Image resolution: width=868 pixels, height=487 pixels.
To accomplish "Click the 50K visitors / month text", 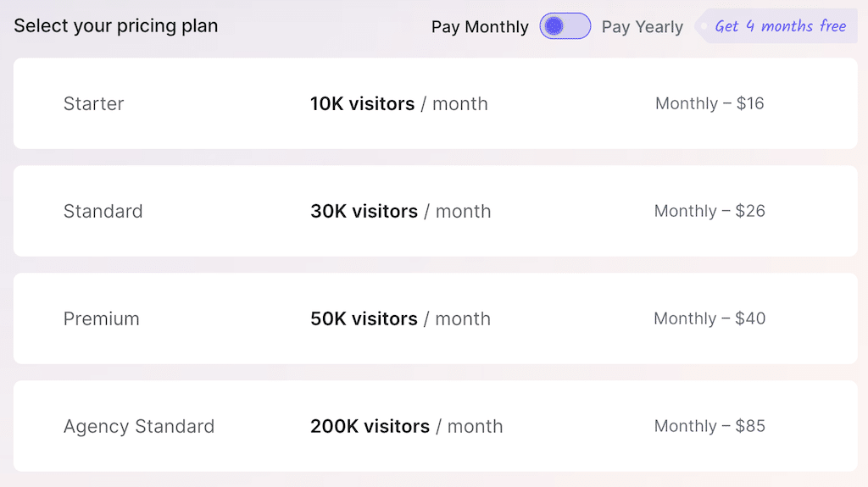I will pos(401,319).
